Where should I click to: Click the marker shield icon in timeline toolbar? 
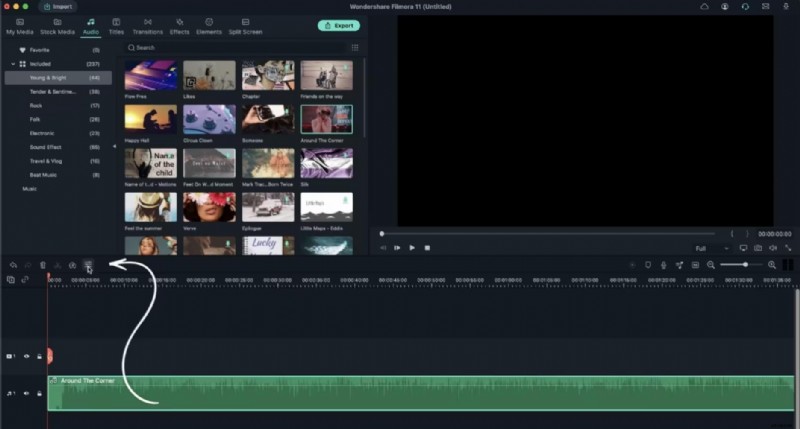[648, 265]
